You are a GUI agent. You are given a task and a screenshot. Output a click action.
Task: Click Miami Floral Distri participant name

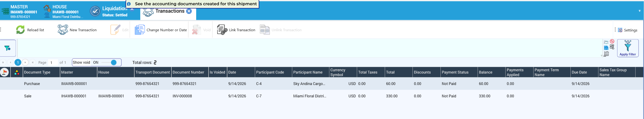(310, 96)
